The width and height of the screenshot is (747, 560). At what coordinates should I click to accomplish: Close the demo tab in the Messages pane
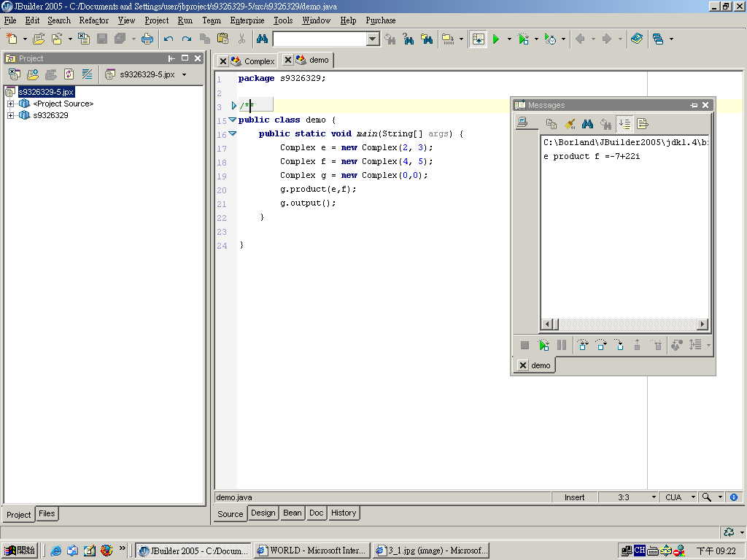click(x=522, y=365)
